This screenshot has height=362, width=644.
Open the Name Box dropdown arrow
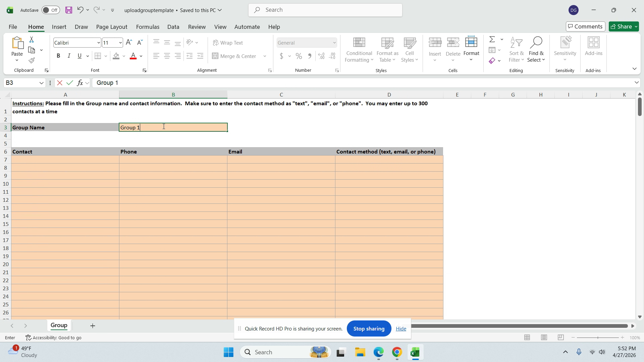[42, 83]
